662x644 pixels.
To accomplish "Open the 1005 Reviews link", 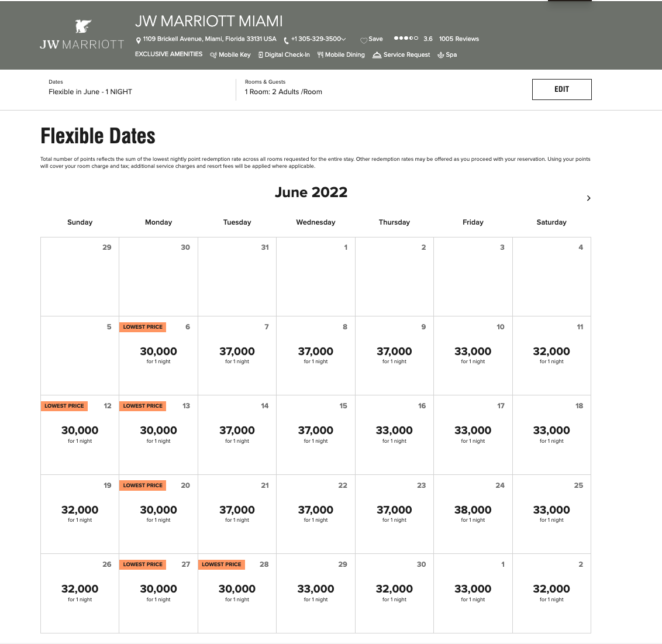I will (x=459, y=39).
